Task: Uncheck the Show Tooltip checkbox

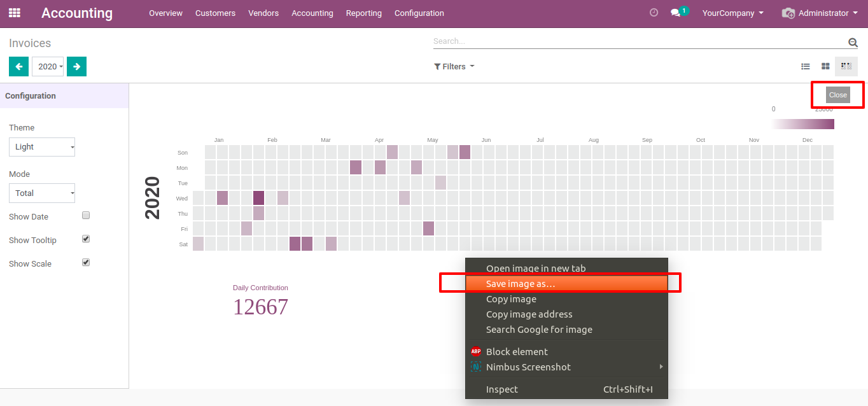Action: [86, 239]
